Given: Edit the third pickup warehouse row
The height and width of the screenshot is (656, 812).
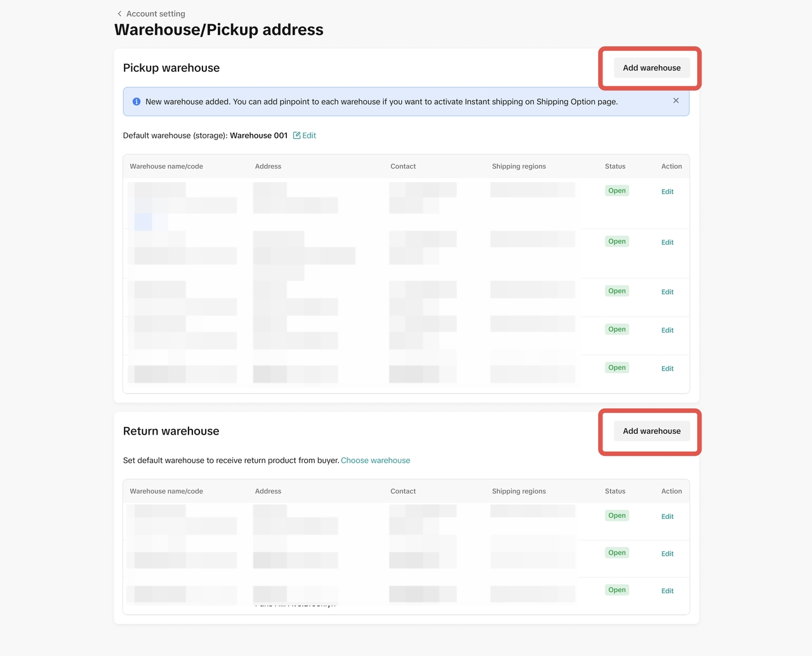Looking at the screenshot, I should [x=667, y=292].
